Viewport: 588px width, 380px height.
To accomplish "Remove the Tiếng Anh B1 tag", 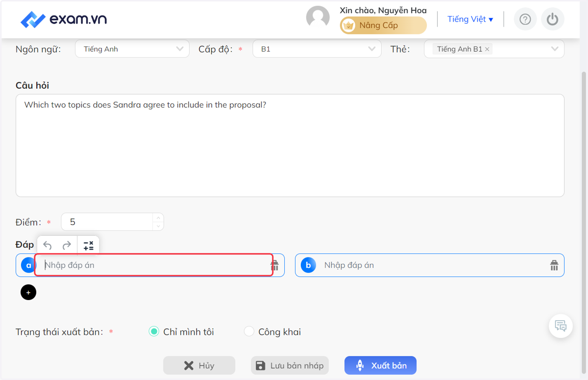I will coord(487,50).
